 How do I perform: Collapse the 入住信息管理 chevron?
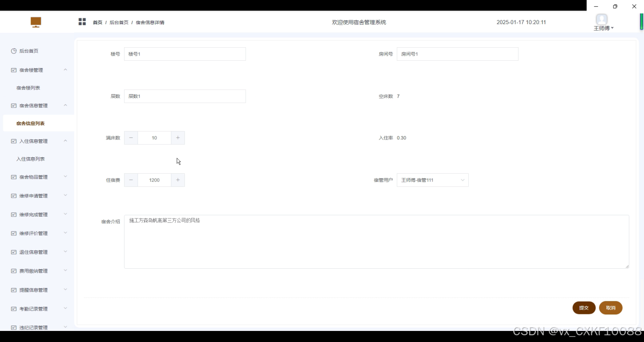[66, 141]
